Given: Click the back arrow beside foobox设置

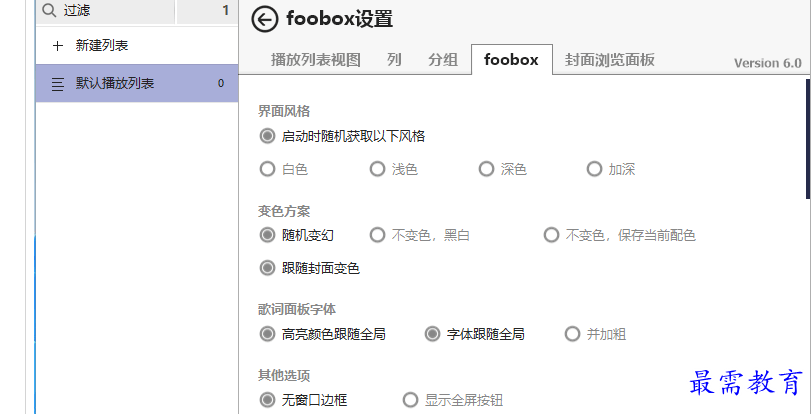Looking at the screenshot, I should tap(265, 19).
